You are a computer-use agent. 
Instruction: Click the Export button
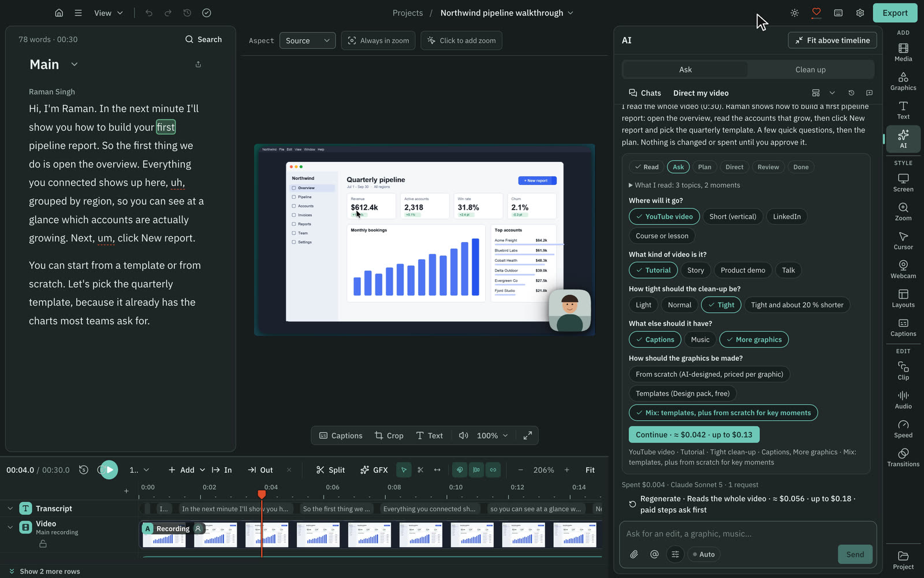(x=895, y=13)
